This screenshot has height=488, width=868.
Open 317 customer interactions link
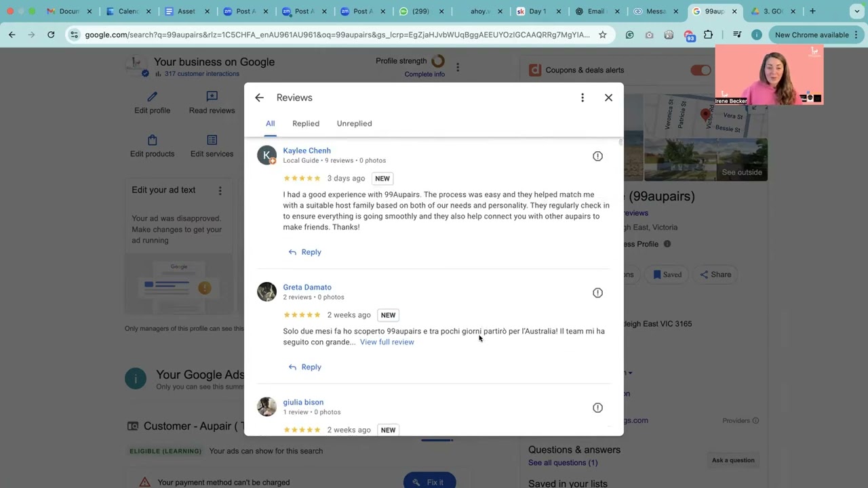click(x=201, y=74)
